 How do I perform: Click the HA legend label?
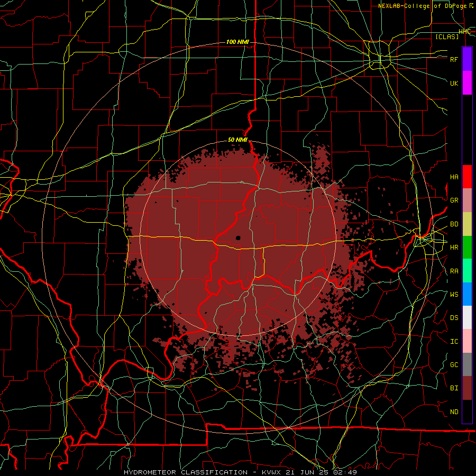tap(454, 177)
